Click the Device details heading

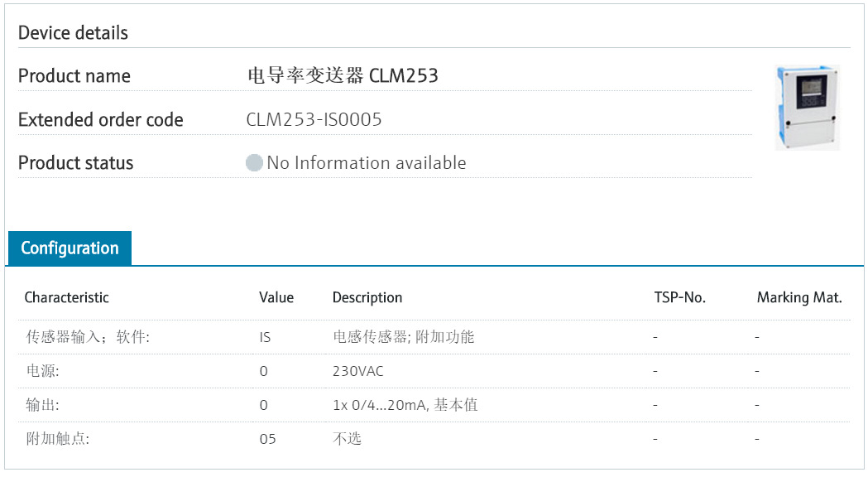point(73,32)
